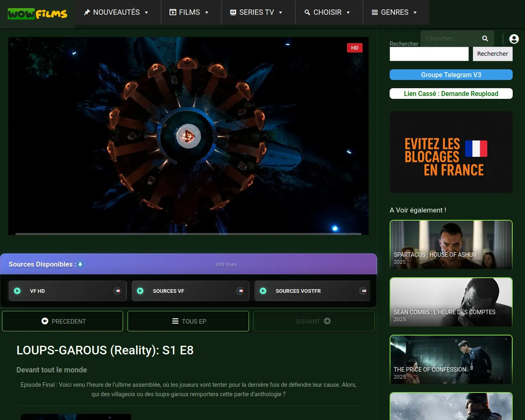The height and width of the screenshot is (420, 525).
Task: Click the pin icon beside NOUVEAUTÉS
Action: (x=87, y=12)
